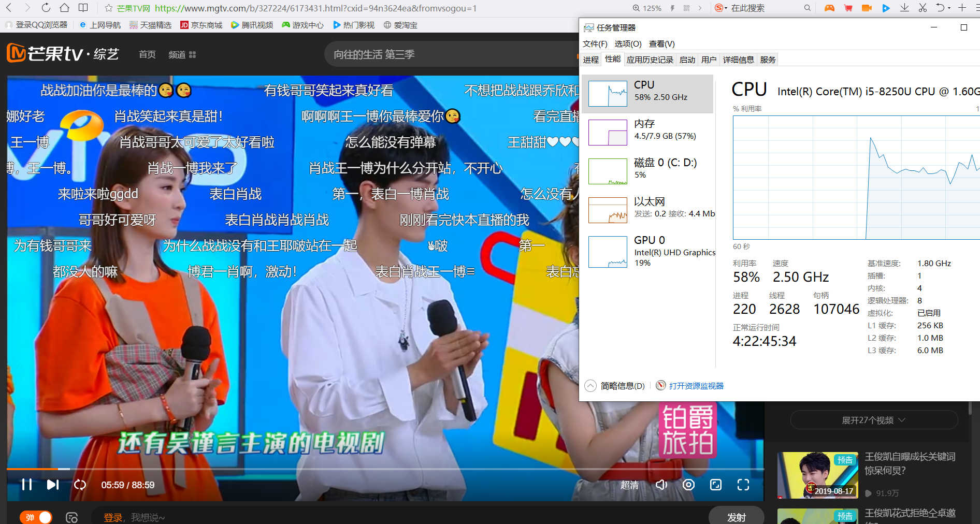This screenshot has height=524, width=980.
Task: Seek on the video progress bar
Action: pos(385,469)
